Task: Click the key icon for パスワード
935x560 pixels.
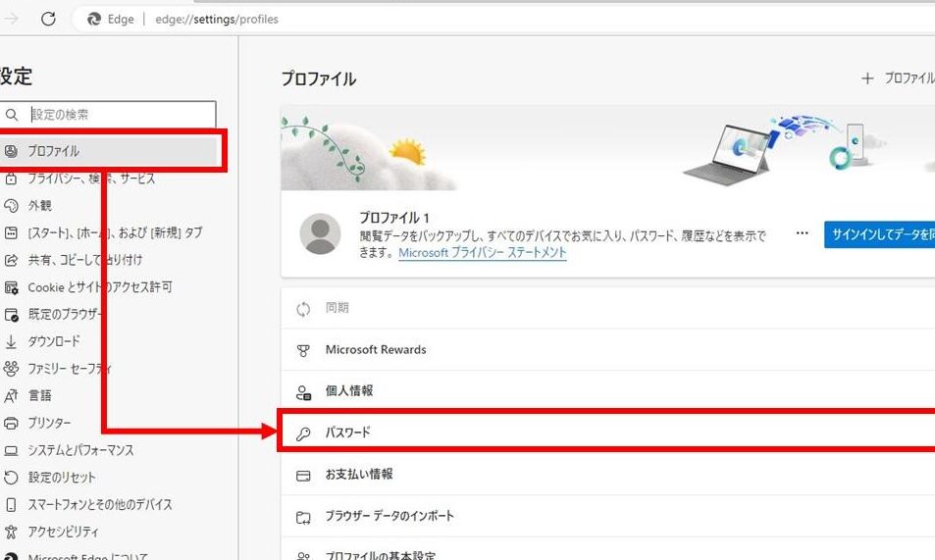Action: (304, 433)
